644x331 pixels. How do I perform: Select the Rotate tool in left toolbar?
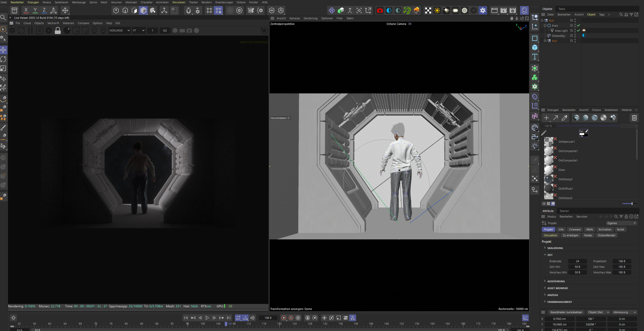click(x=3, y=59)
